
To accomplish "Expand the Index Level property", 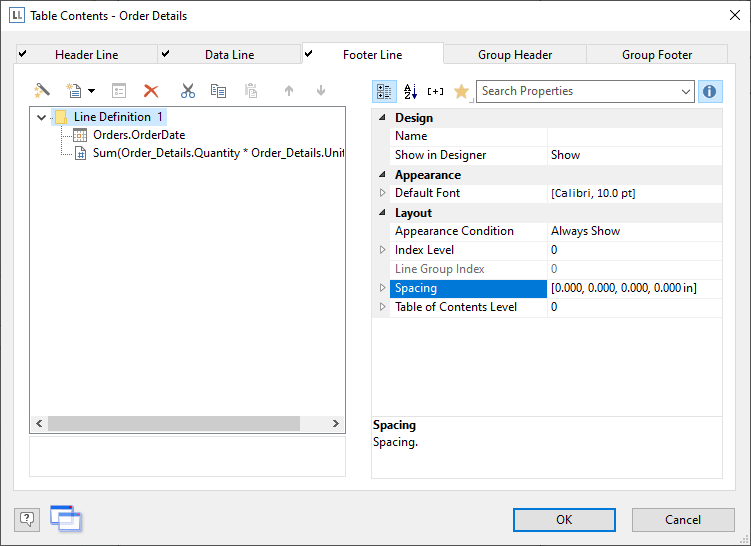I will coord(382,250).
